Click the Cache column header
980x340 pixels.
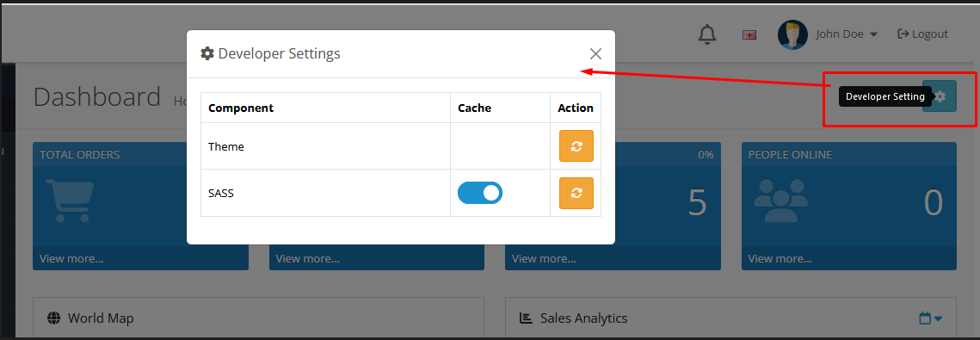(474, 108)
